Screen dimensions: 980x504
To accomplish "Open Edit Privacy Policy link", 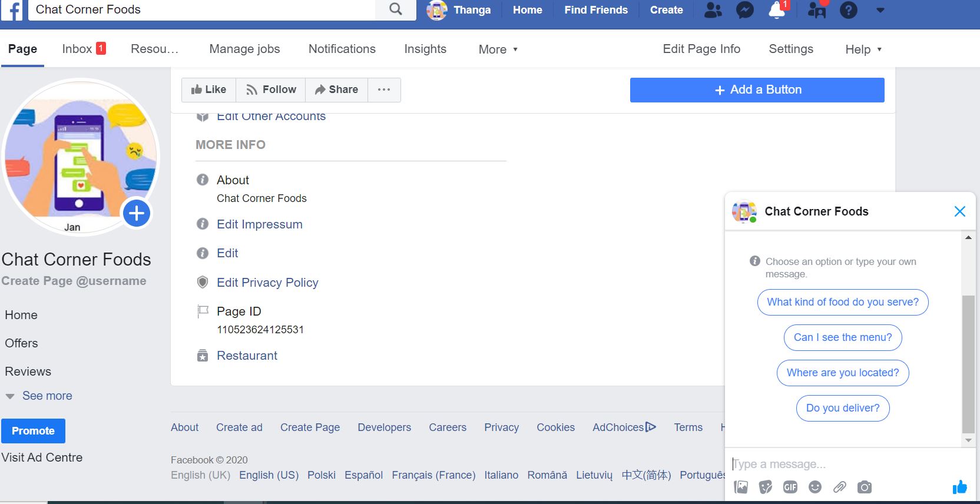I will 267,283.
